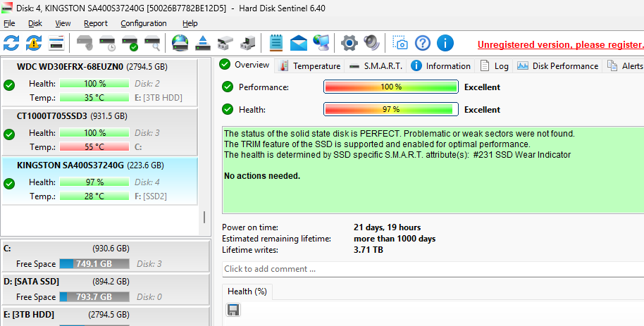Open the Help menu
644x326 pixels.
[x=190, y=23]
